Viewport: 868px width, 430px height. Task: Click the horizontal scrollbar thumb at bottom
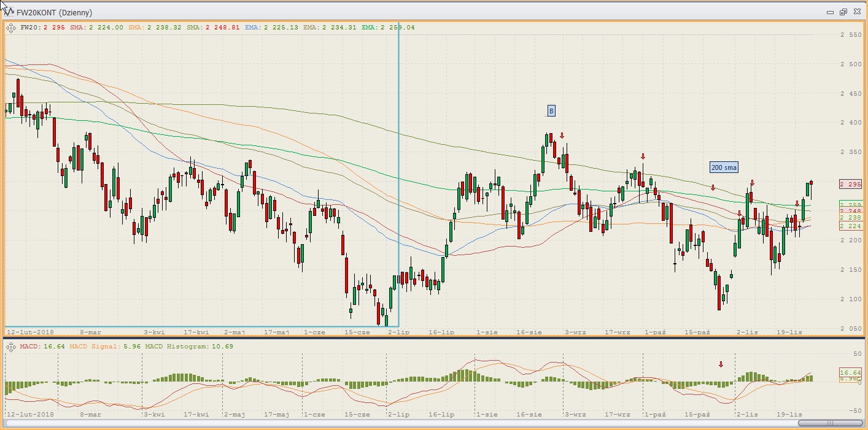pyautogui.click(x=829, y=423)
